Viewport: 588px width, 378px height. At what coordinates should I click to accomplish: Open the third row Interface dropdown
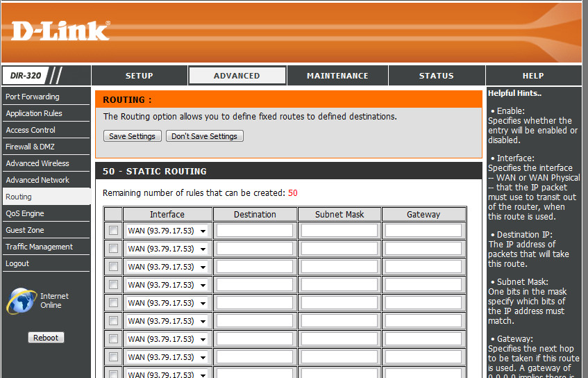[167, 267]
